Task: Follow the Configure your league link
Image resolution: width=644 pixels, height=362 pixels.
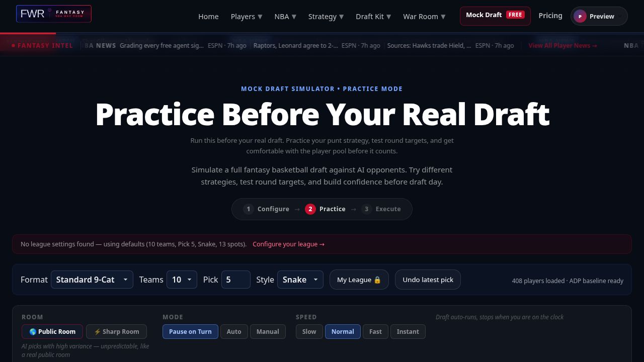Action: (288, 244)
